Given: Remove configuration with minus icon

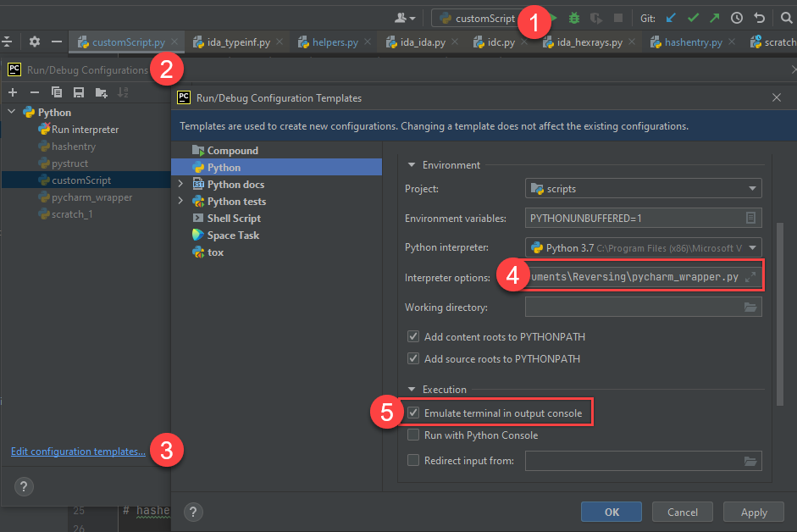Looking at the screenshot, I should pyautogui.click(x=35, y=92).
